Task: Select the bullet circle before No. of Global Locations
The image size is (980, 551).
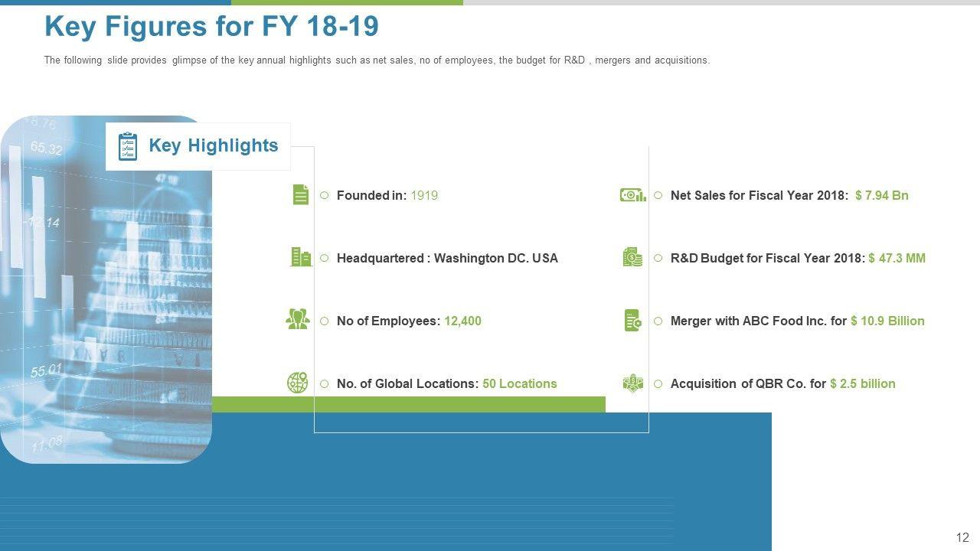Action: (324, 383)
